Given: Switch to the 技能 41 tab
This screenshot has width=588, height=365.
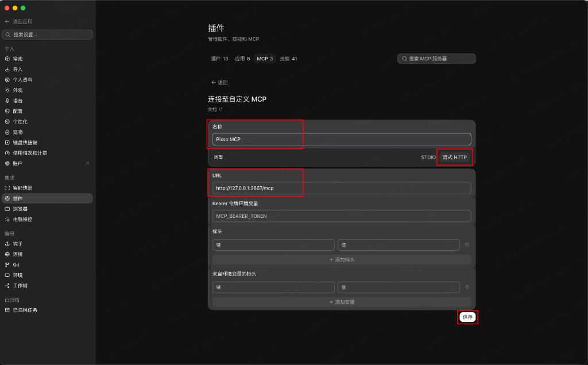Looking at the screenshot, I should pyautogui.click(x=288, y=59).
